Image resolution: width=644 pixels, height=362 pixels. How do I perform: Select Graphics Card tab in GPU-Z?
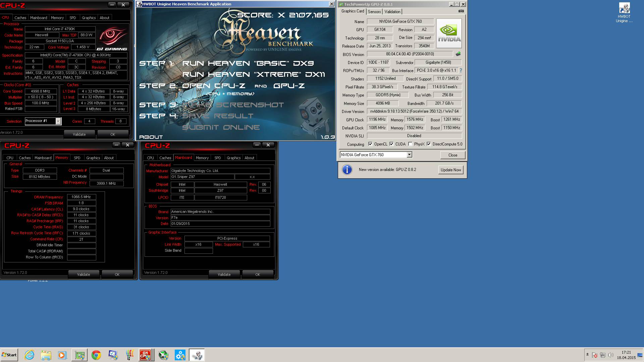(353, 11)
